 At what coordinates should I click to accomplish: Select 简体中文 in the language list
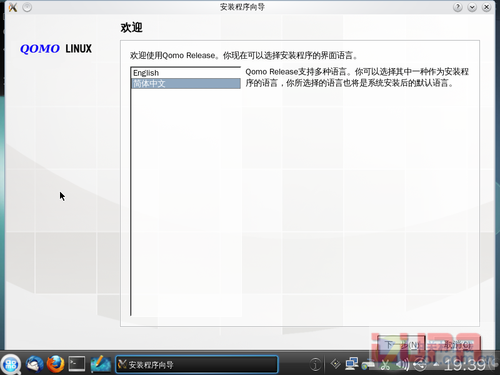pos(186,83)
